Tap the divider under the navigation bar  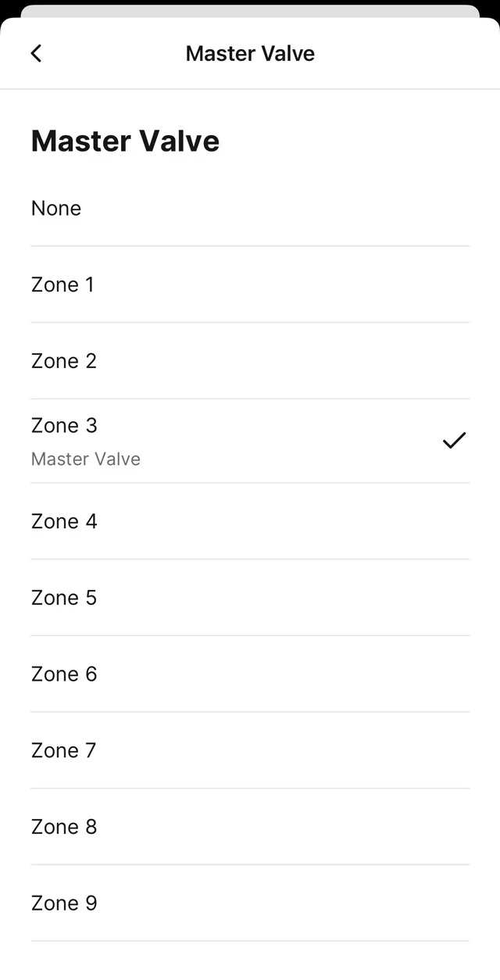click(250, 89)
